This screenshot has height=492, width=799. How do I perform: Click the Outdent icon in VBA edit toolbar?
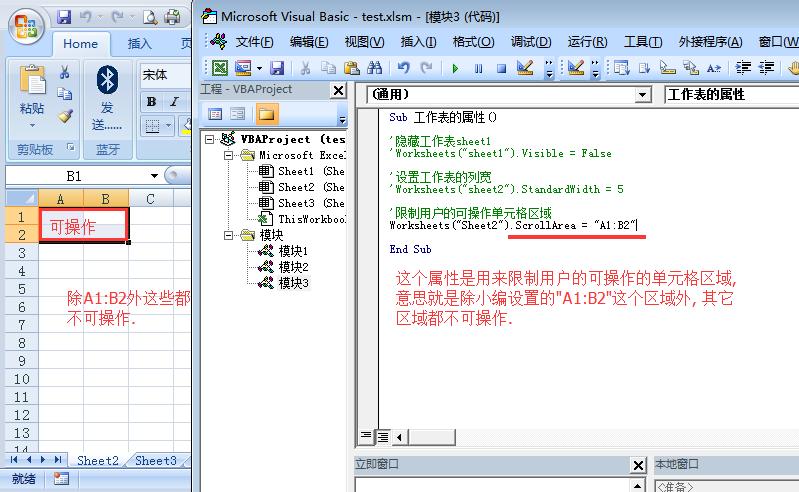coord(766,68)
